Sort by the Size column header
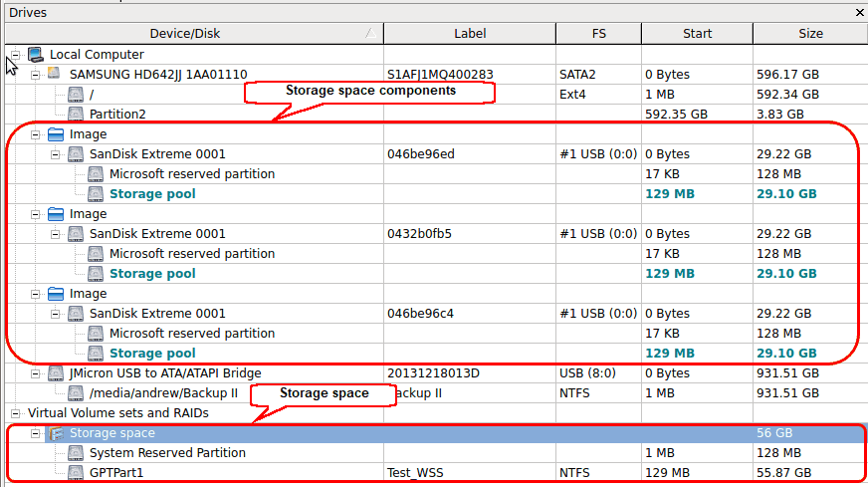The image size is (868, 487). tap(810, 33)
